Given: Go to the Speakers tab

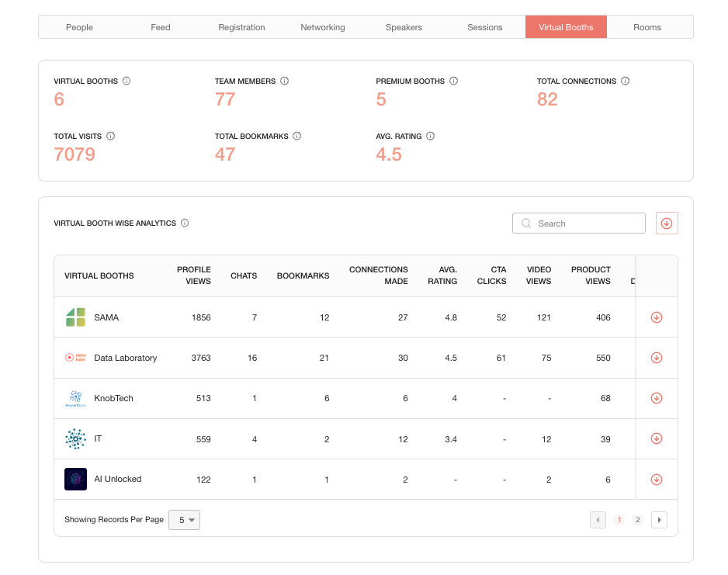Looking at the screenshot, I should point(404,27).
